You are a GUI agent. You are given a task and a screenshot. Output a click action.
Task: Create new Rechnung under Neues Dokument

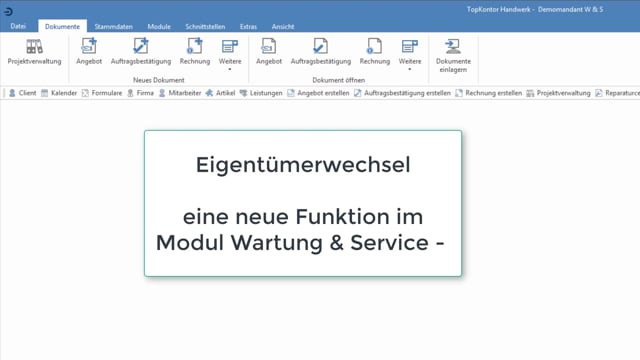195,52
